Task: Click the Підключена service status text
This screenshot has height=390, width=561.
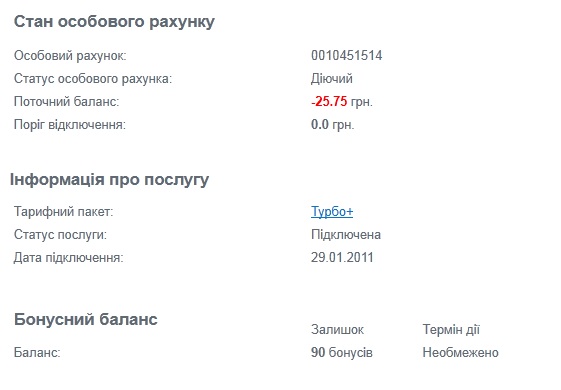Action: 346,235
